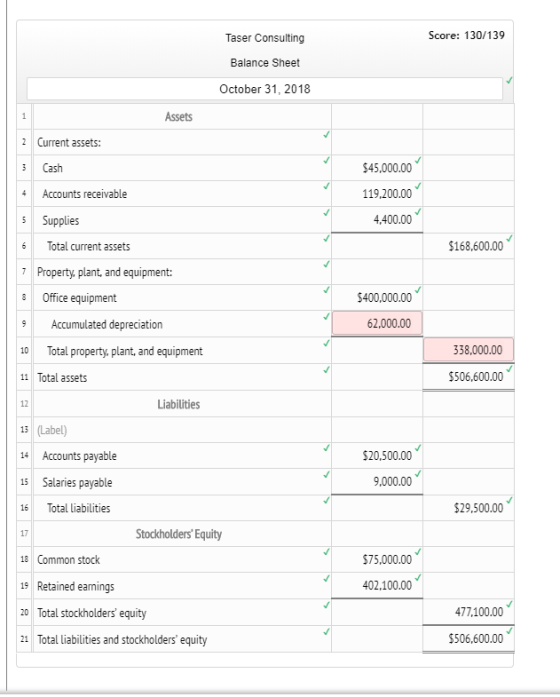Select the Cash amount $45,000.00 cell

point(377,168)
